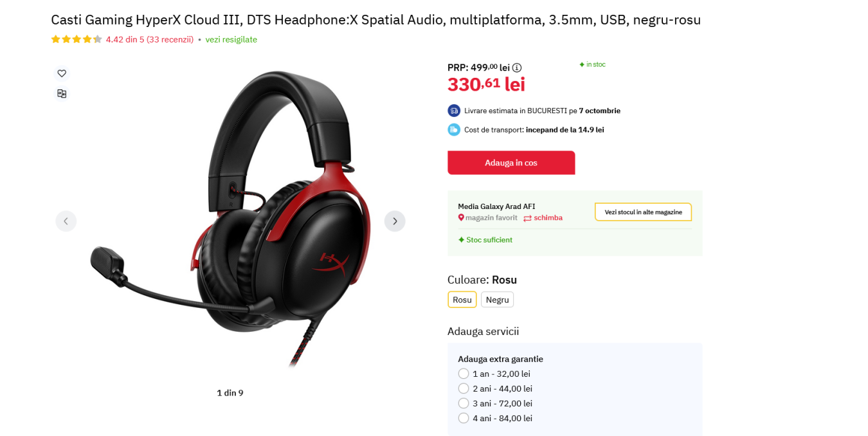
Task: Open PRP price info icon
Action: [517, 68]
